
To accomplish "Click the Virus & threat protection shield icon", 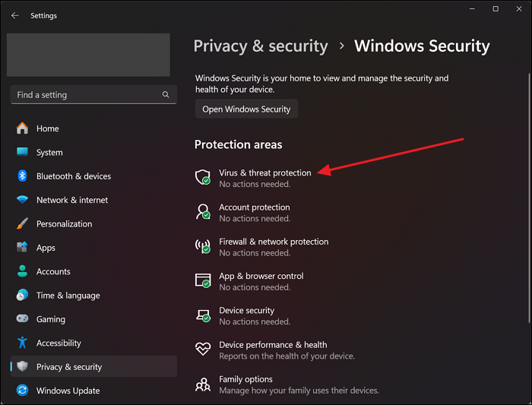I will 203,178.
